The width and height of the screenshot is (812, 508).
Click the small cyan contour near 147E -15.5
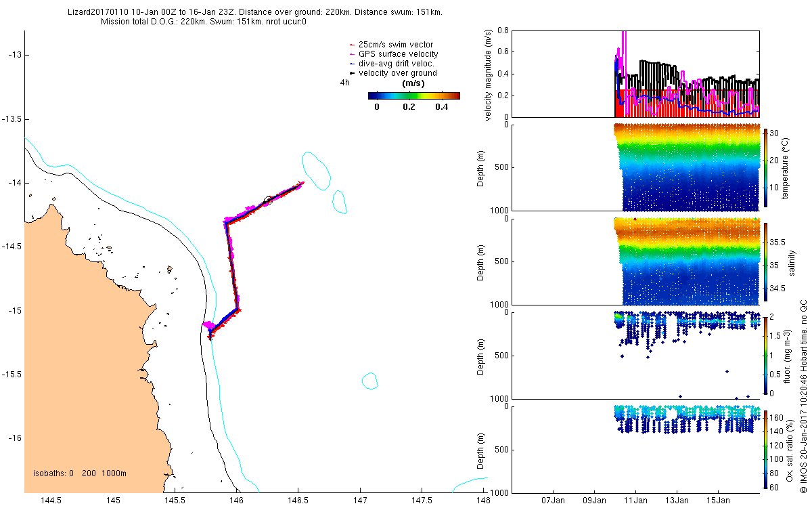[369, 381]
